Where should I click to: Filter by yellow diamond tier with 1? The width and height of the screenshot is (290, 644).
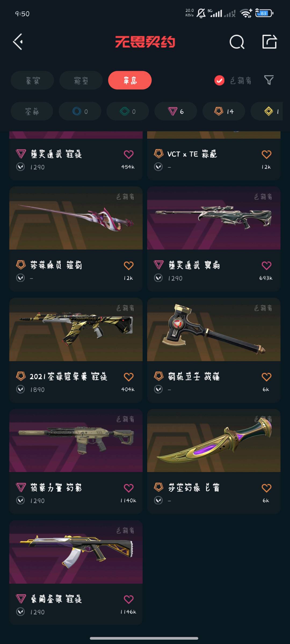[267, 111]
